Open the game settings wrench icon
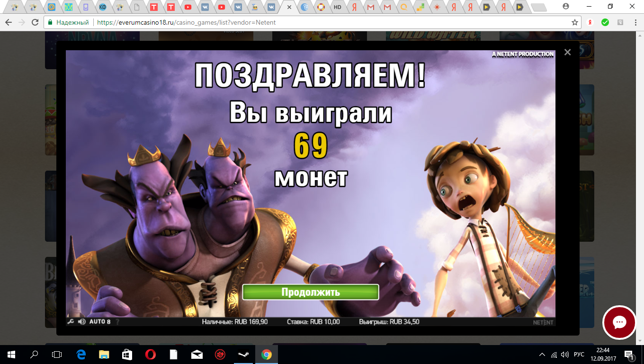644x364 pixels. pyautogui.click(x=71, y=321)
